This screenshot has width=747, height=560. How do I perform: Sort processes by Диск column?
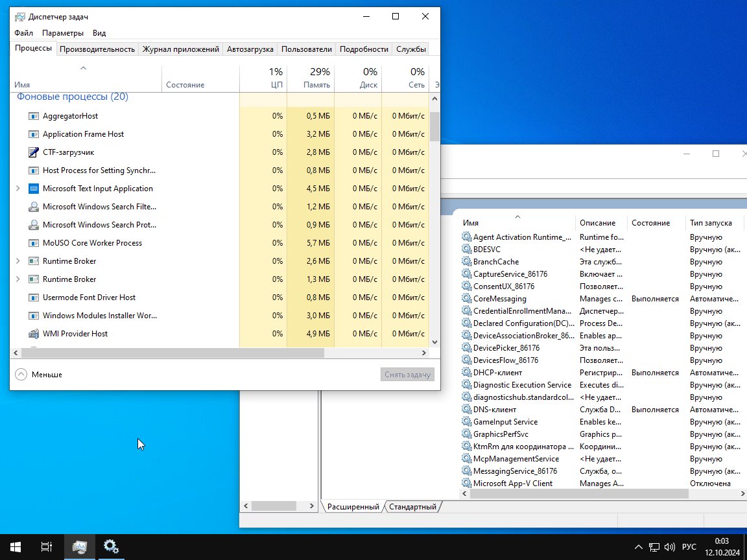pyautogui.click(x=358, y=78)
